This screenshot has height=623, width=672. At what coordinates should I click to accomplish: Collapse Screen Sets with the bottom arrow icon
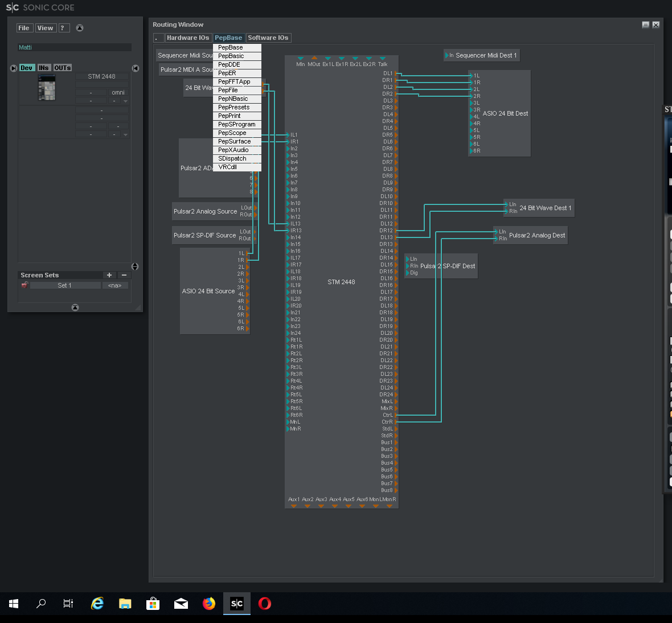75,307
